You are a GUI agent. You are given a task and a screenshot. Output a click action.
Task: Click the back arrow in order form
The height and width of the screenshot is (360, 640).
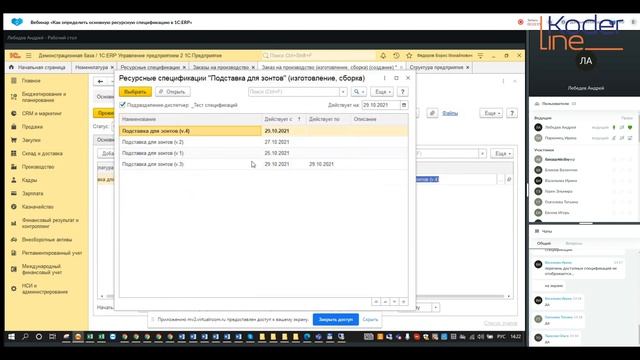100,82
